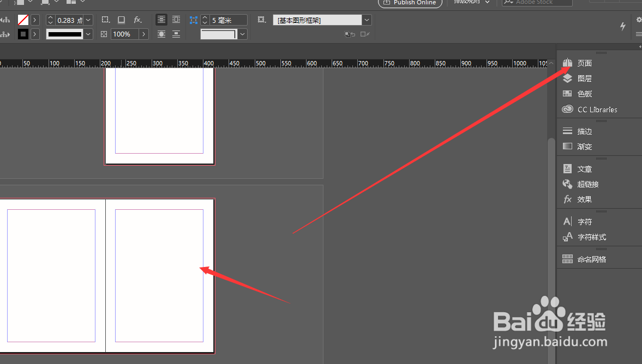The height and width of the screenshot is (364, 642).
Task: Click the 5 毫米 corner size field
Action: click(229, 20)
